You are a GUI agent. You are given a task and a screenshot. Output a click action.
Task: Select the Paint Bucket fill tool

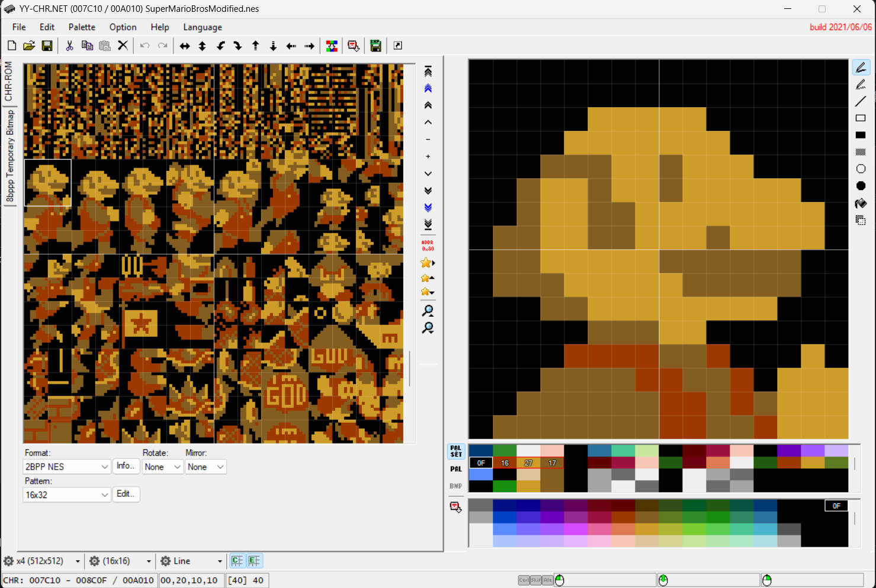click(861, 203)
